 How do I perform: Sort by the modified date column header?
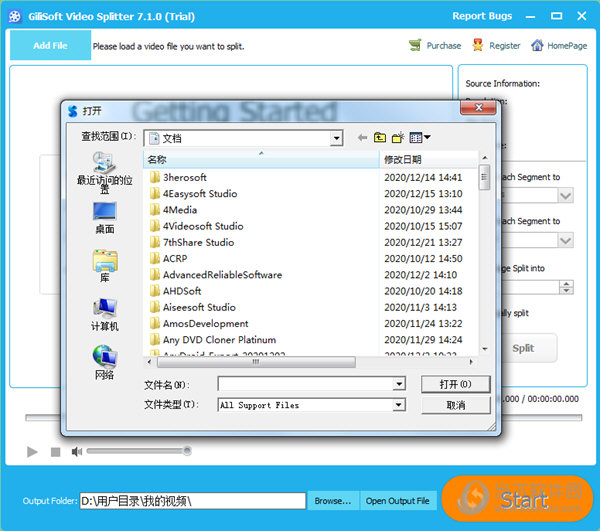coord(428,159)
